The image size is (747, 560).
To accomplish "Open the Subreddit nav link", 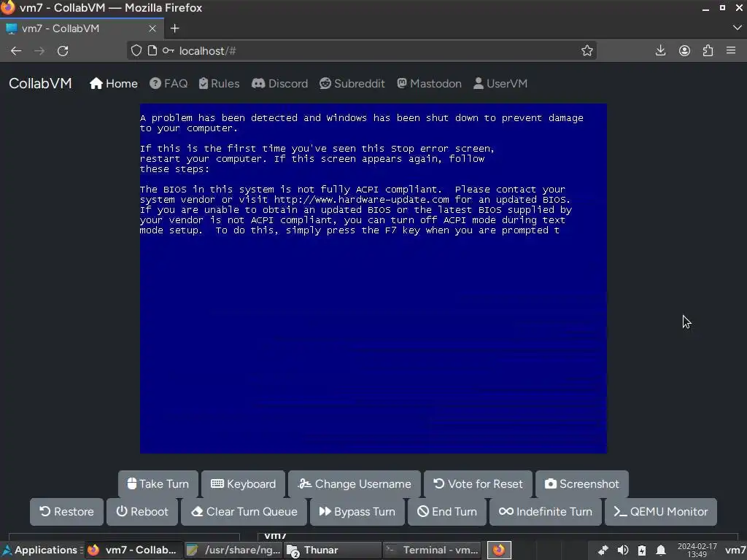I will (352, 84).
